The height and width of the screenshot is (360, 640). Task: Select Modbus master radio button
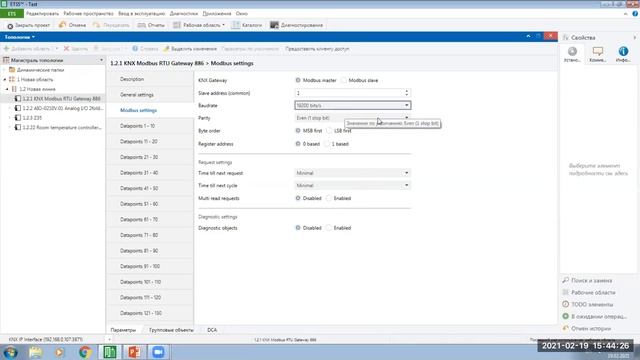click(x=298, y=80)
